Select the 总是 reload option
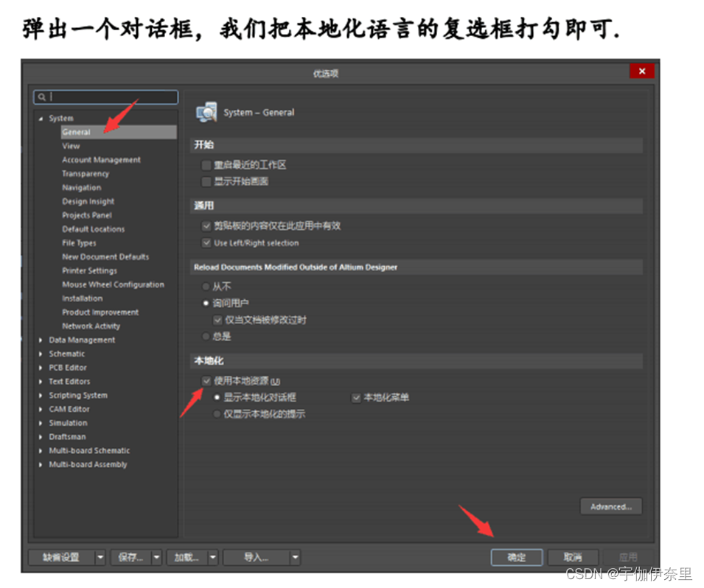This screenshot has height=588, width=704. [x=206, y=336]
